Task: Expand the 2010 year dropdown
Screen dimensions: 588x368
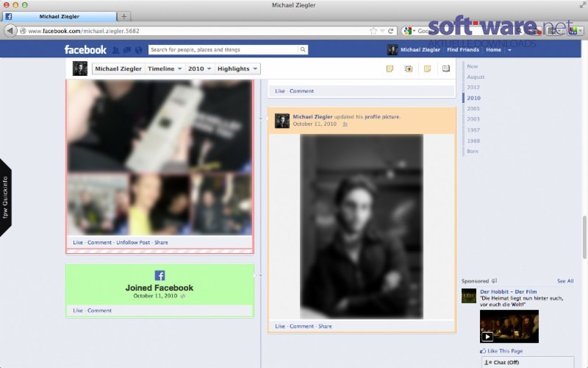Action: coord(199,68)
